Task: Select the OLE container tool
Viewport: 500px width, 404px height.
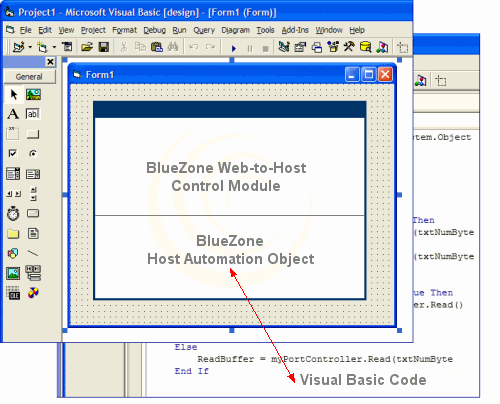Action: 13,293
